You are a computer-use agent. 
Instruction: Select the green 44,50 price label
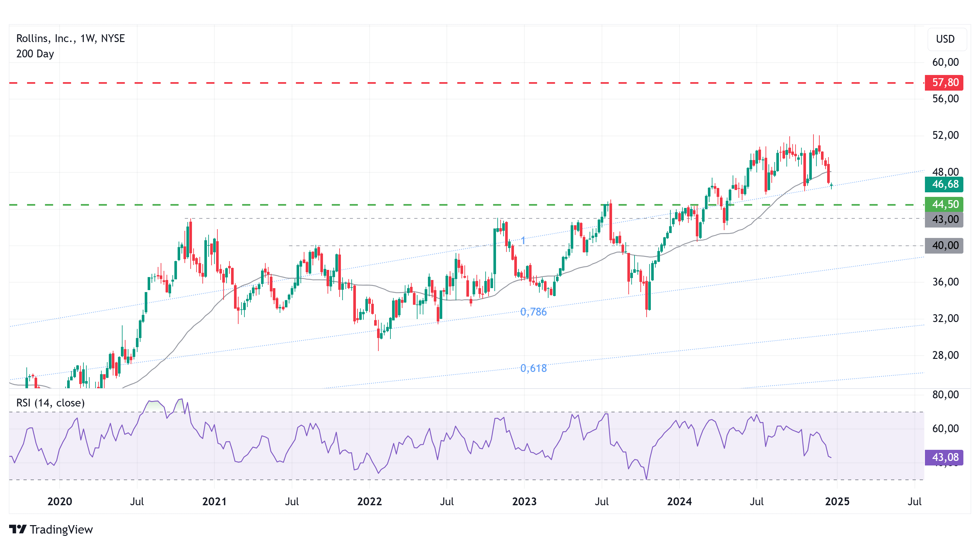(944, 205)
